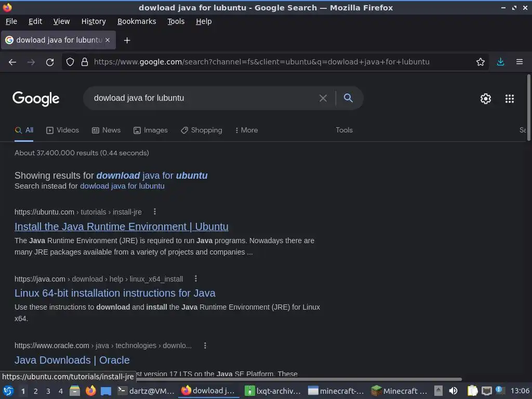Open the Firefox hamburger application menu
This screenshot has height=399, width=532.
(520, 62)
